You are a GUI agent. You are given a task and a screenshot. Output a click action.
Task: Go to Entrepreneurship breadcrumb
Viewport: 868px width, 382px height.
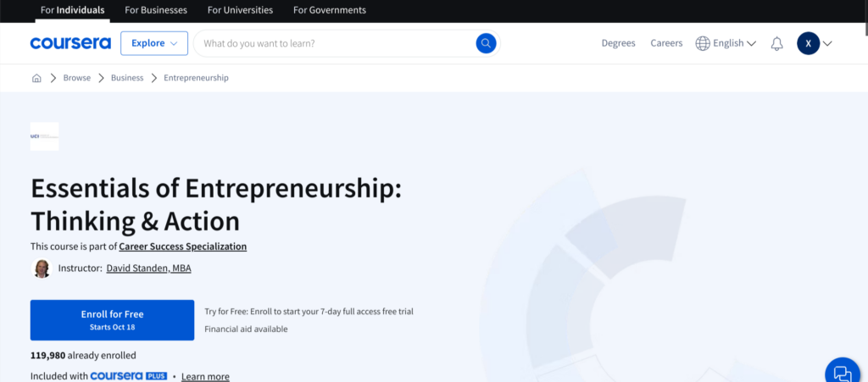[x=196, y=78]
